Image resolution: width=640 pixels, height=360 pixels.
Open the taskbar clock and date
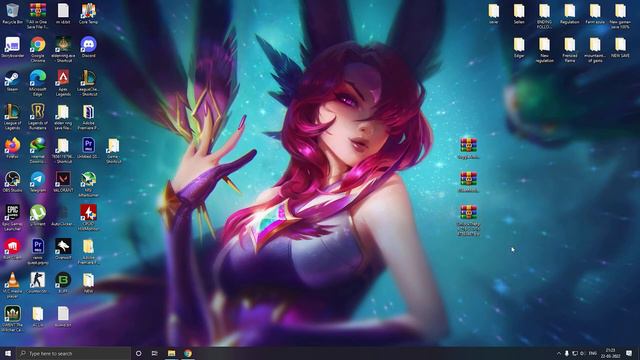pyautogui.click(x=611, y=353)
